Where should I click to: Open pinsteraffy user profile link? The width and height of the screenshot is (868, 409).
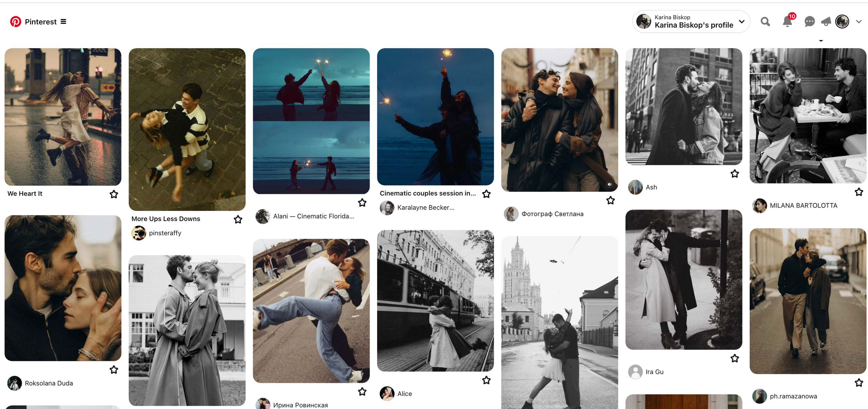point(165,233)
